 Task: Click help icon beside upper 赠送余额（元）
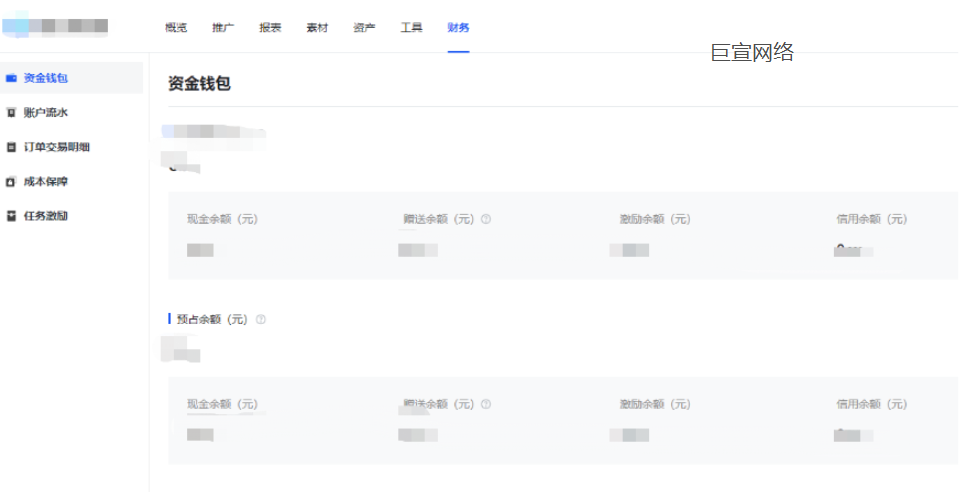(x=486, y=219)
